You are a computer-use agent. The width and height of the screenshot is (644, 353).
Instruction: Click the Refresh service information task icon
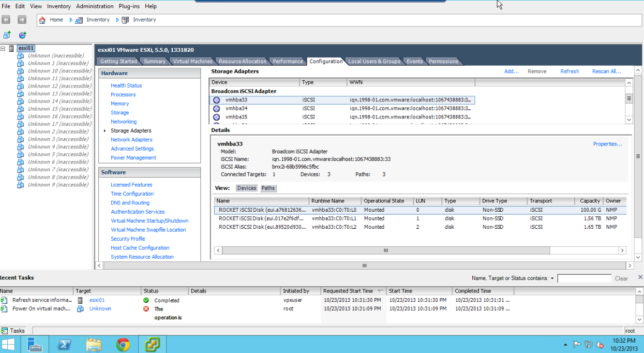click(x=4, y=300)
